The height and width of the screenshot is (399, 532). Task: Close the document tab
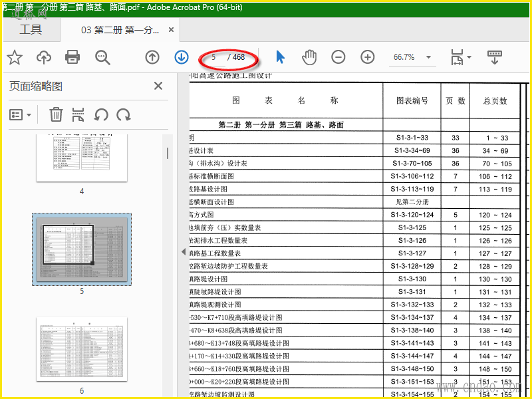[172, 29]
